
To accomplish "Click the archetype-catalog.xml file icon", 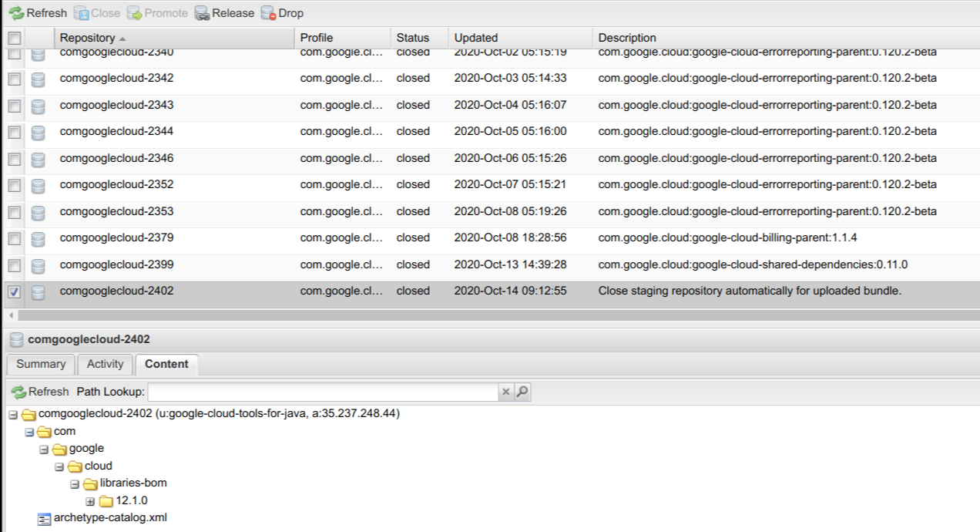I will tap(45, 519).
